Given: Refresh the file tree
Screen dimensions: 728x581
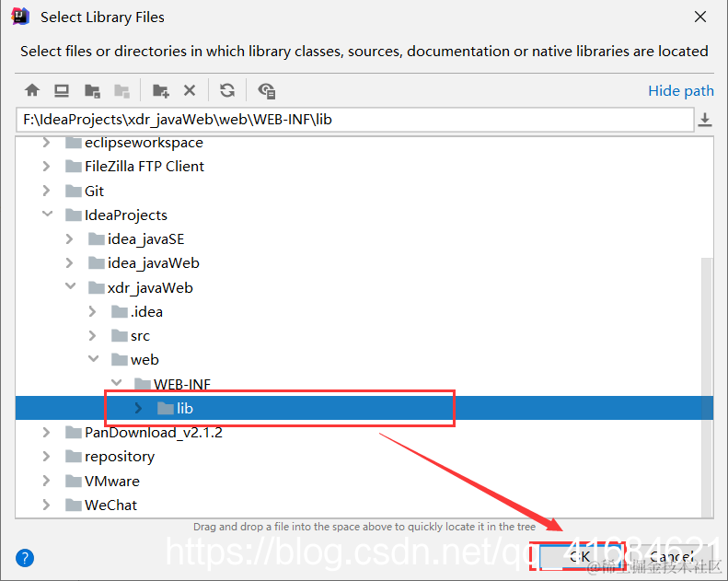Looking at the screenshot, I should point(227,90).
